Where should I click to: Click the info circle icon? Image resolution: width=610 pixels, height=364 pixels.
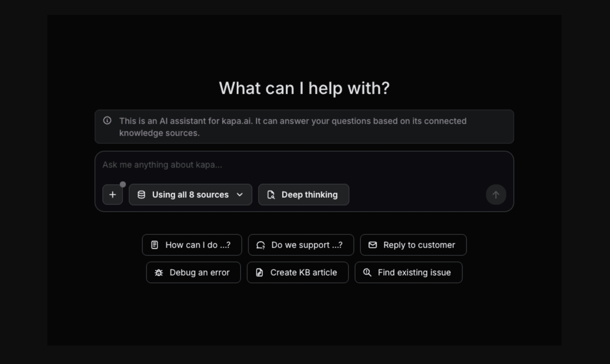coord(107,121)
